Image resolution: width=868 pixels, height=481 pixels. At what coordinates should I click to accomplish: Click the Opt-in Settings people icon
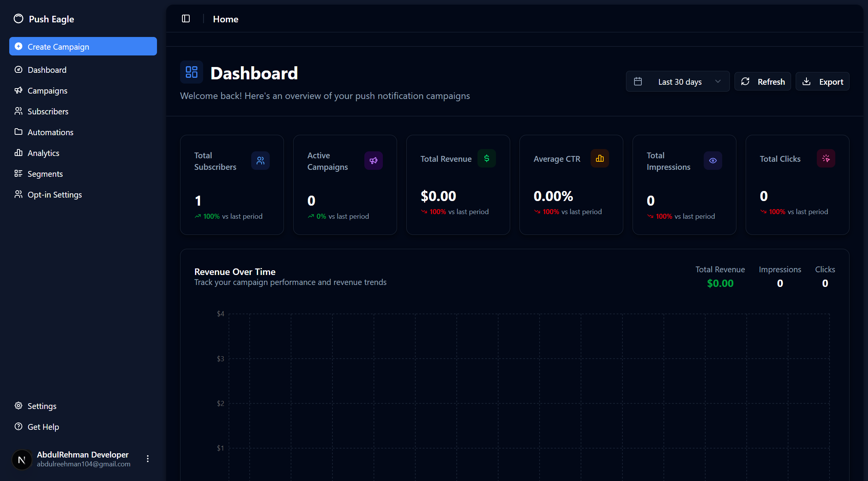click(18, 194)
